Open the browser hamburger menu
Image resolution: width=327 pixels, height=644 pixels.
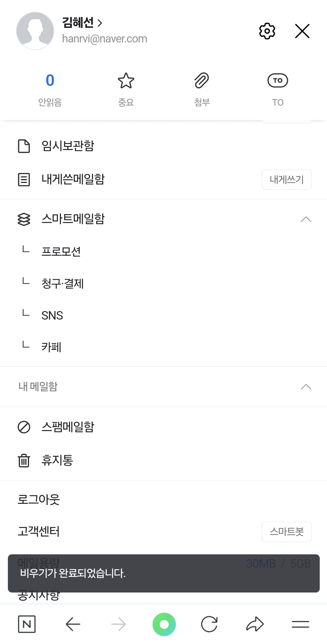(300, 624)
